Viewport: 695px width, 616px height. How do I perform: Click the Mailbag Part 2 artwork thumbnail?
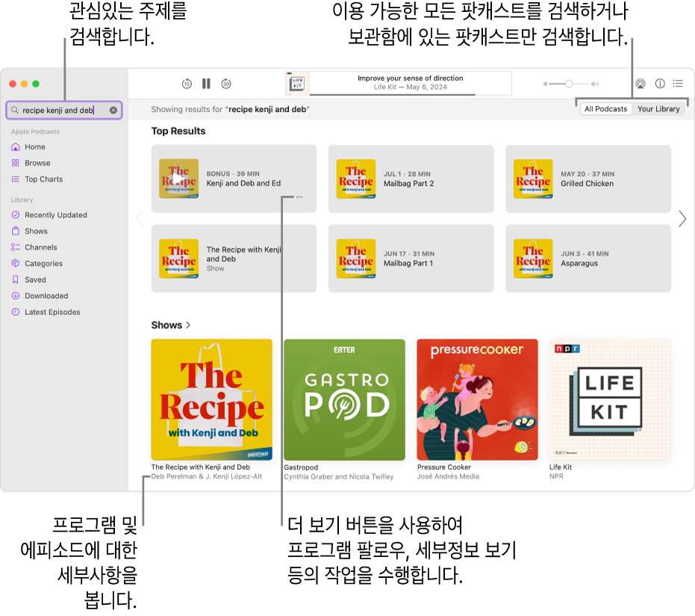coord(356,178)
